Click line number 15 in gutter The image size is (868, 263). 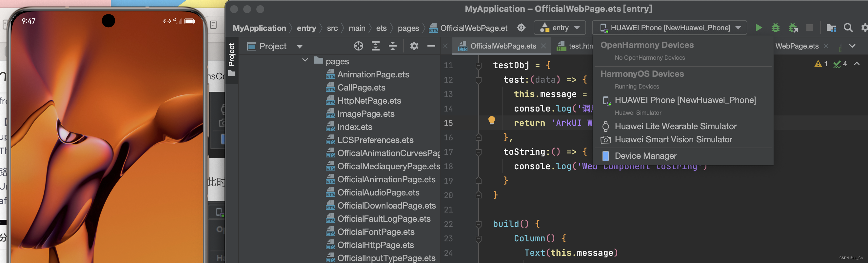448,123
